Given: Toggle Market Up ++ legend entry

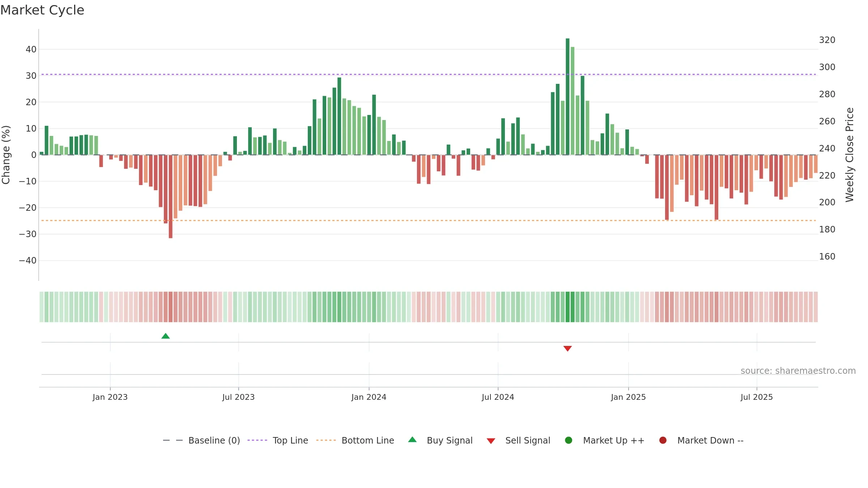Looking at the screenshot, I should [x=605, y=440].
